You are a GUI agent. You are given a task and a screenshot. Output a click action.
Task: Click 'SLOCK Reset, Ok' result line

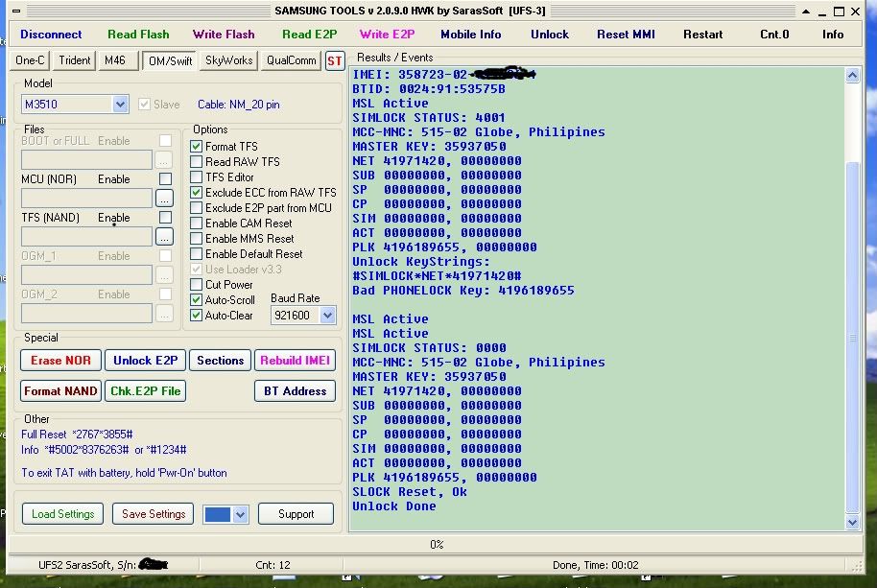(410, 492)
